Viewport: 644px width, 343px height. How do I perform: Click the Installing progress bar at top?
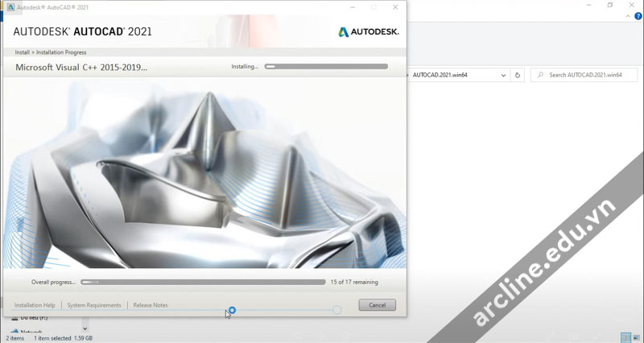pyautogui.click(x=326, y=67)
